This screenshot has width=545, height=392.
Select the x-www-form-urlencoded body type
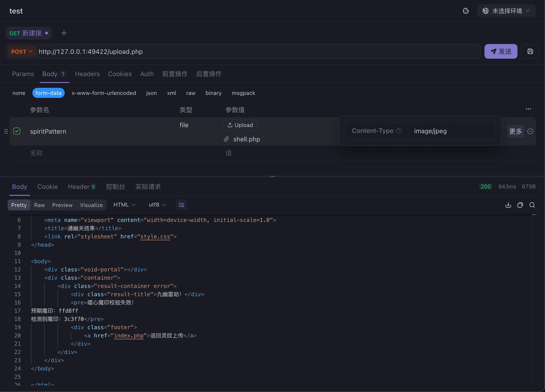104,93
